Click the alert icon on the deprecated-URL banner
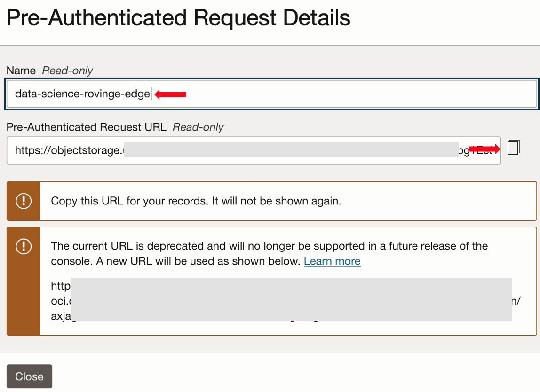The image size is (540, 392). point(24,246)
